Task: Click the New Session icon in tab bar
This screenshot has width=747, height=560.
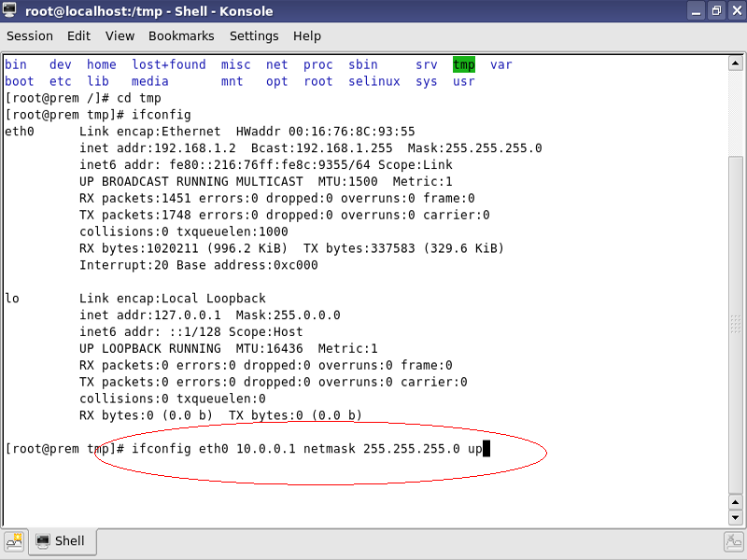Action: (14, 541)
